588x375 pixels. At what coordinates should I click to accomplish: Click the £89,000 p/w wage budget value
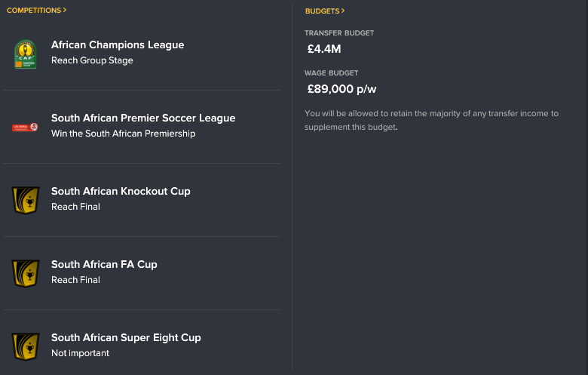(x=341, y=89)
